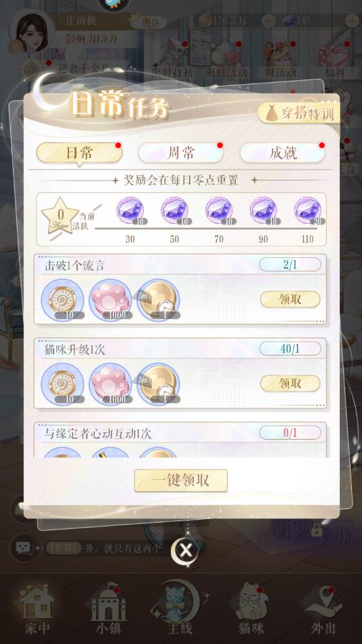Image resolution: width=362 pixels, height=644 pixels.
Task: Claim reward for 击破1个流言 task
Action: (290, 299)
